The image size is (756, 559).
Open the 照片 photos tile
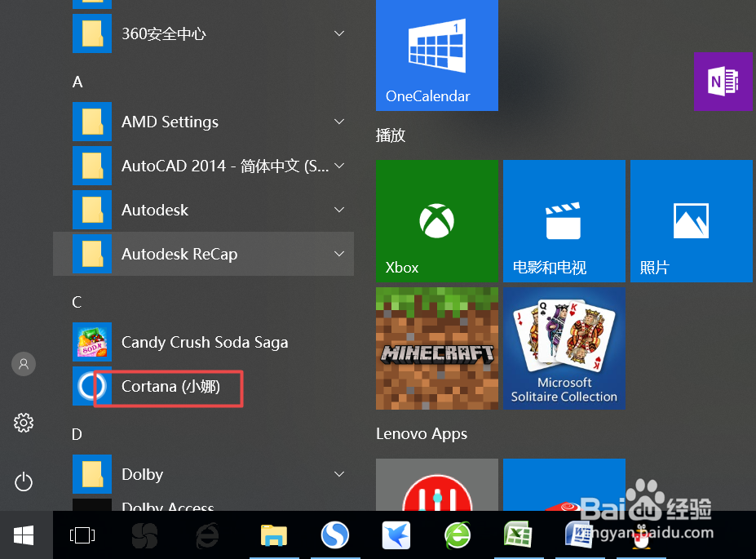click(691, 221)
